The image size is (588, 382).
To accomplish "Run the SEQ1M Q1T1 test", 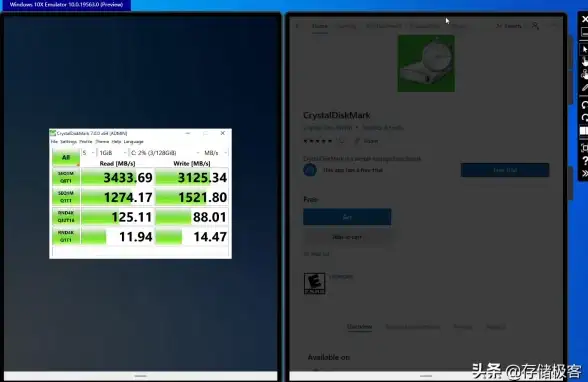I will click(66, 197).
